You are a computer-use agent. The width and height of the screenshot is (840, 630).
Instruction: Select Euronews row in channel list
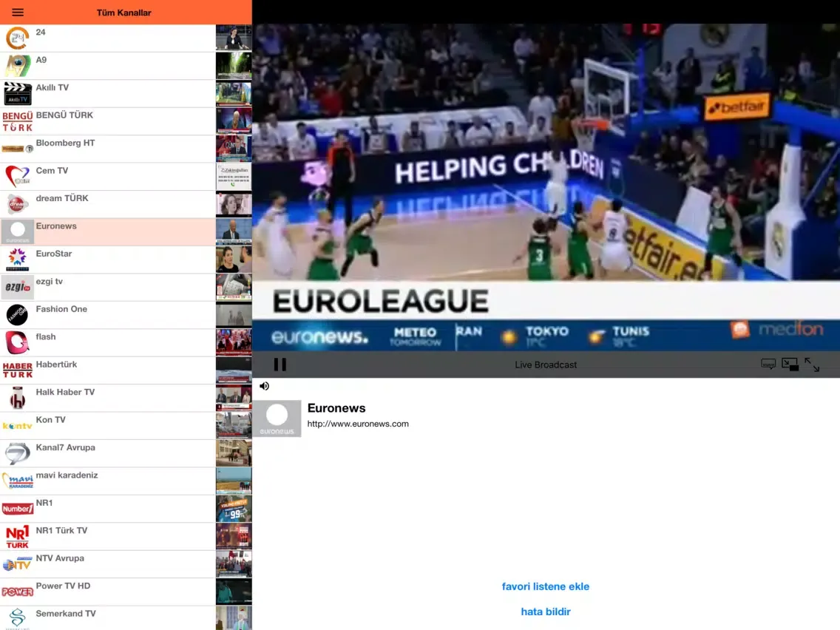click(x=126, y=232)
